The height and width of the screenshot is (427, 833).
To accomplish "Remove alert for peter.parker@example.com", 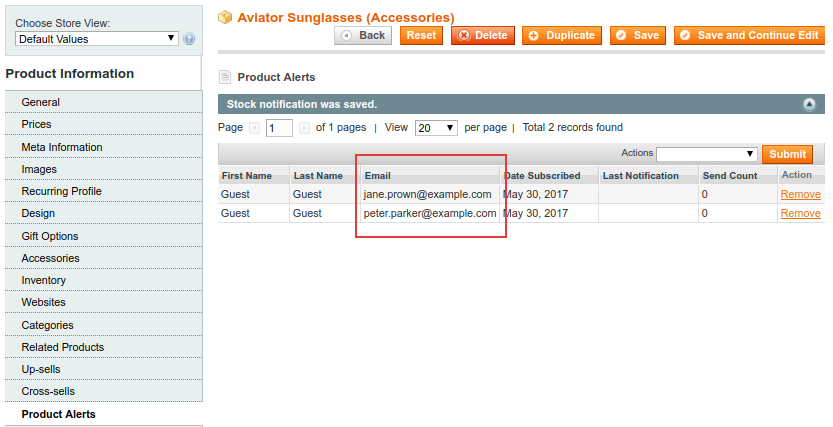I will coord(801,213).
